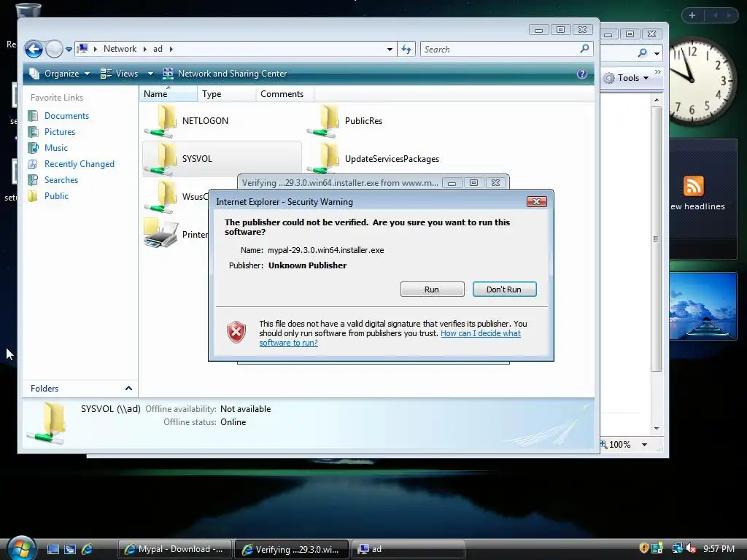
Task: Switch to 'ad' Explorer taskbar button
Action: click(409, 549)
